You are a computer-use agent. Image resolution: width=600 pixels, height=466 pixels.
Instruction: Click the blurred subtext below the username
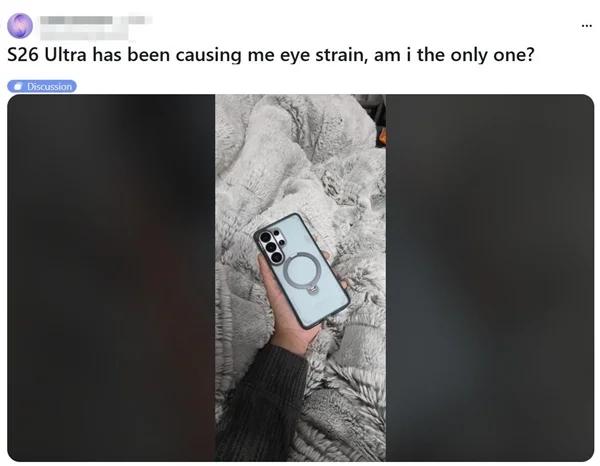coord(84,34)
